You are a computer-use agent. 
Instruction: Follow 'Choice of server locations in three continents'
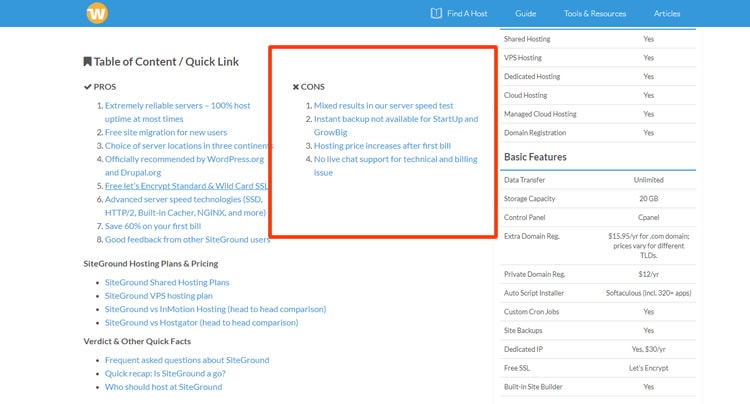pos(189,145)
